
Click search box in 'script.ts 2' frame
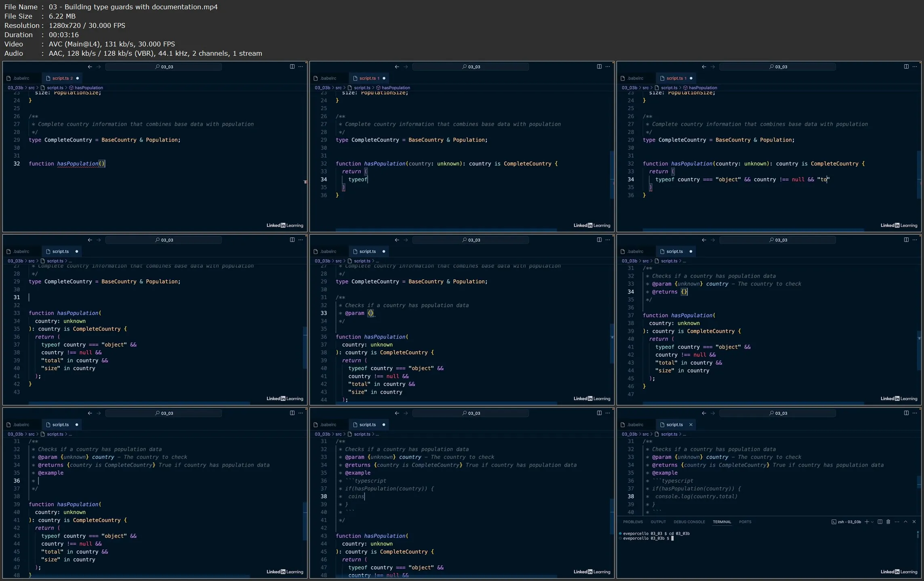point(163,67)
